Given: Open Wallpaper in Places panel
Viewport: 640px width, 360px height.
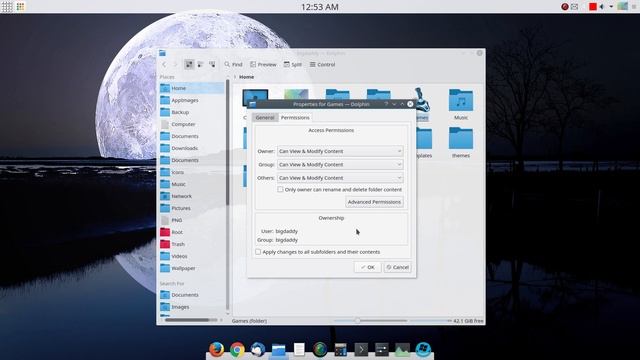Looking at the screenshot, I should pyautogui.click(x=192, y=268).
